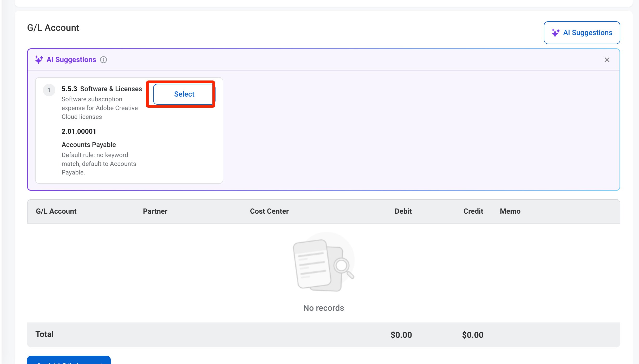Click the Credit column header
This screenshot has height=364, width=639.
[473, 211]
